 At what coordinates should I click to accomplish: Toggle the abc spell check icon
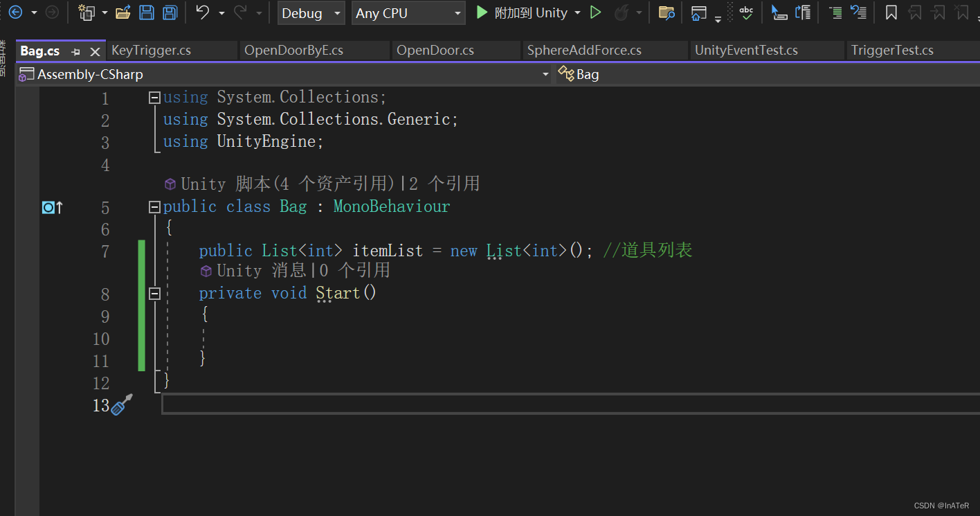(x=745, y=12)
